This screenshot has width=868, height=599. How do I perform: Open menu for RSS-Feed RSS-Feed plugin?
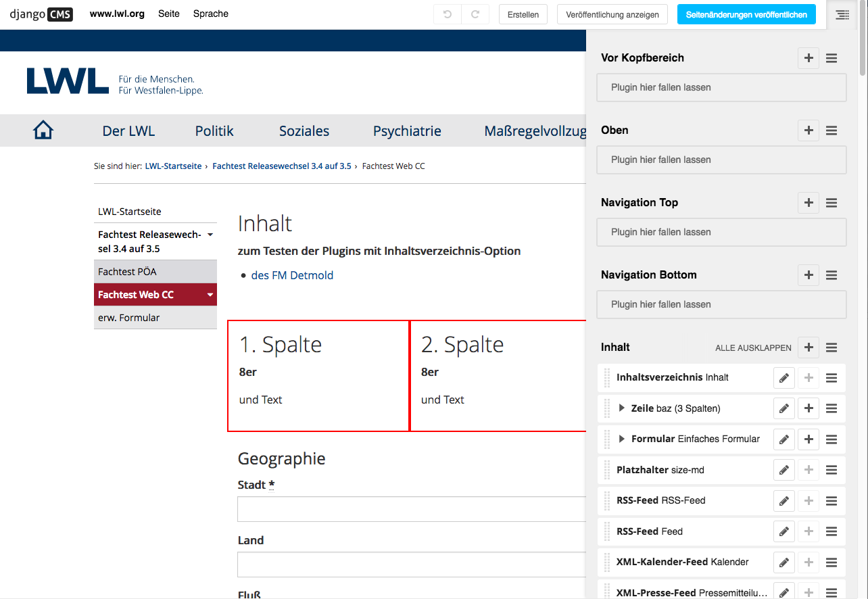(831, 501)
